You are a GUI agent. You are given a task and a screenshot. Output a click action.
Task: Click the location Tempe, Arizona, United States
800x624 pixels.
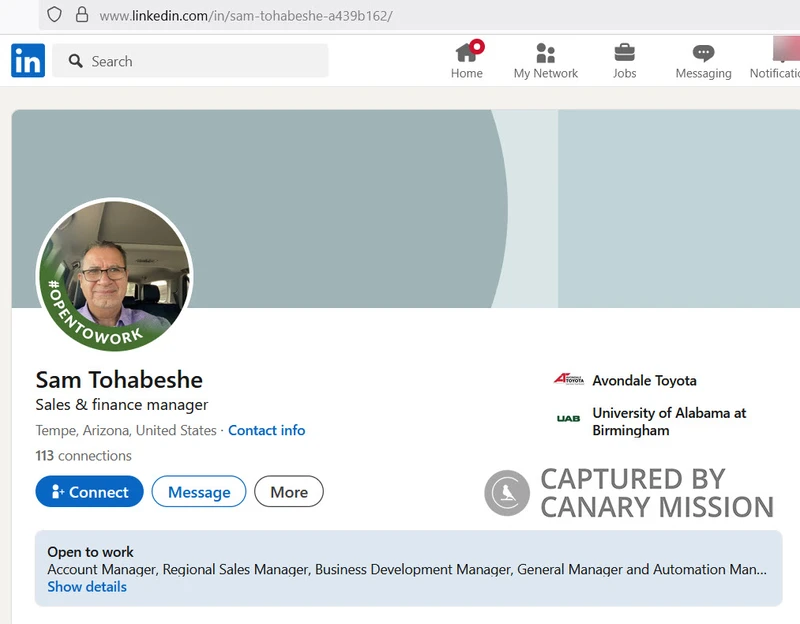(x=126, y=430)
